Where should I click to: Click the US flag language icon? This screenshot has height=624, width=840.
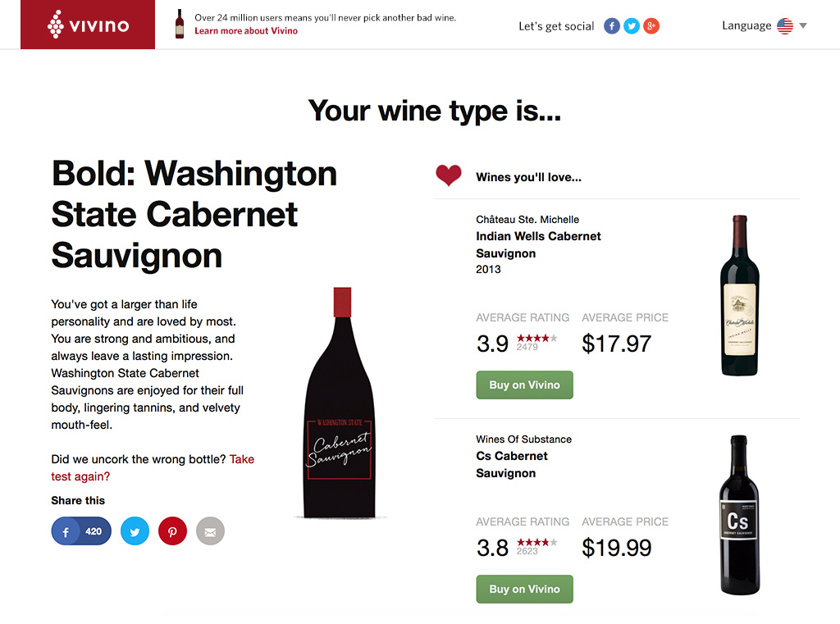(x=785, y=25)
